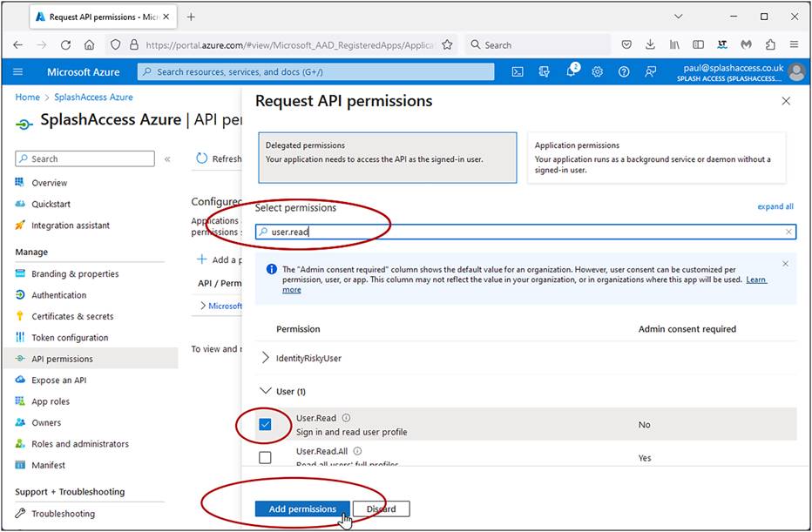The image size is (812, 532).
Task: Dismiss the admin consent info banner
Action: (x=785, y=264)
